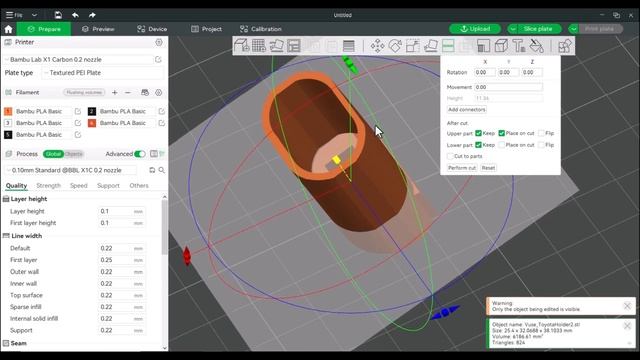Select the Rotate tool icon
640x360 pixels.
point(395,46)
